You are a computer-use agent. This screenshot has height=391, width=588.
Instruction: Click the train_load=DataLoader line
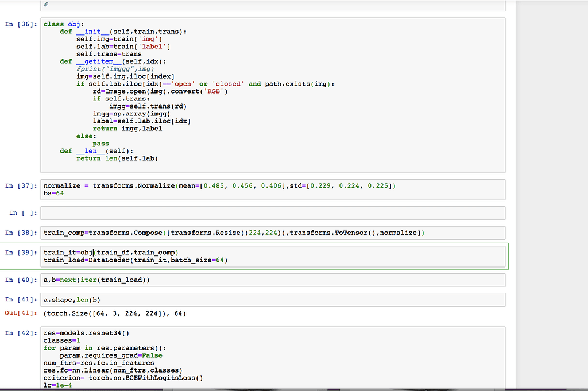pyautogui.click(x=136, y=260)
